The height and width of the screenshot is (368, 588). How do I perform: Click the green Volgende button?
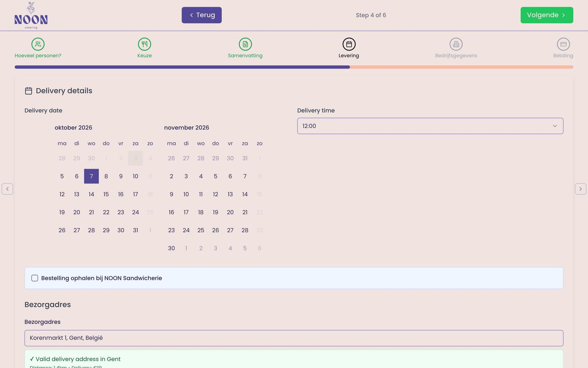547,15
